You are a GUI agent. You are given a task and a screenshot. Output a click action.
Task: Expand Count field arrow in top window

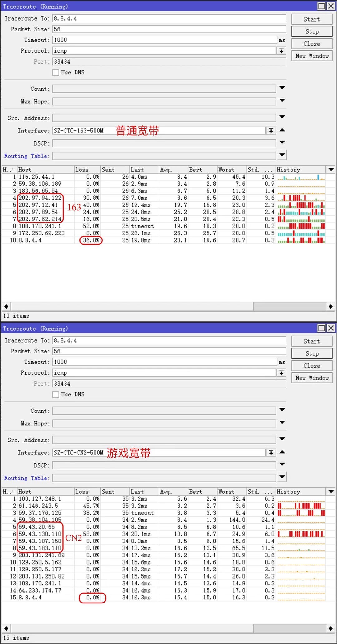282,88
